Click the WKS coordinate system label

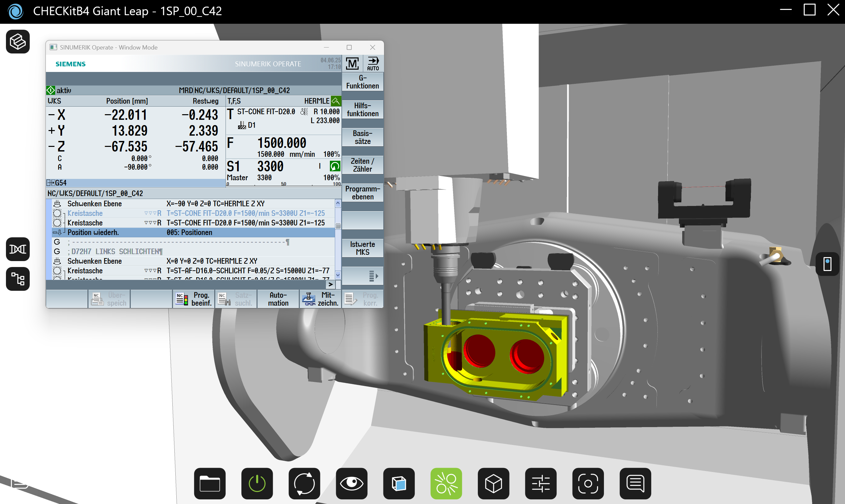pyautogui.click(x=54, y=101)
